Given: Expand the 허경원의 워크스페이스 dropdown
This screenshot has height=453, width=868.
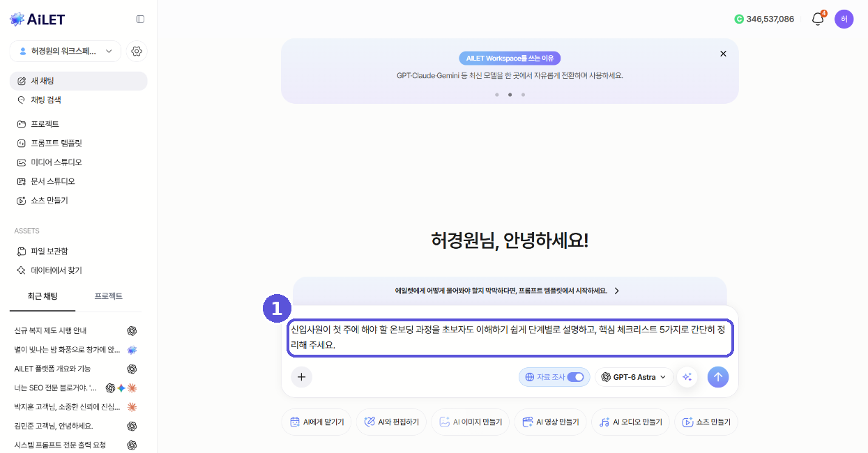Looking at the screenshot, I should tap(66, 51).
